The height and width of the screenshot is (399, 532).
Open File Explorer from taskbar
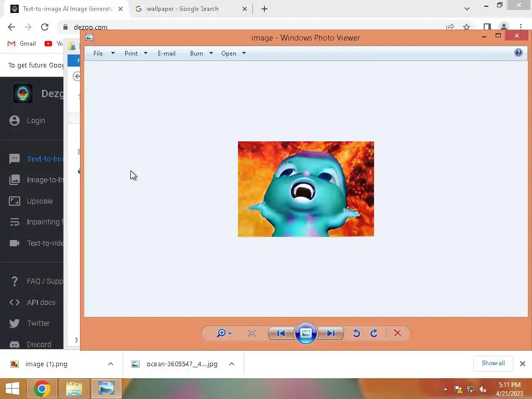click(x=74, y=389)
